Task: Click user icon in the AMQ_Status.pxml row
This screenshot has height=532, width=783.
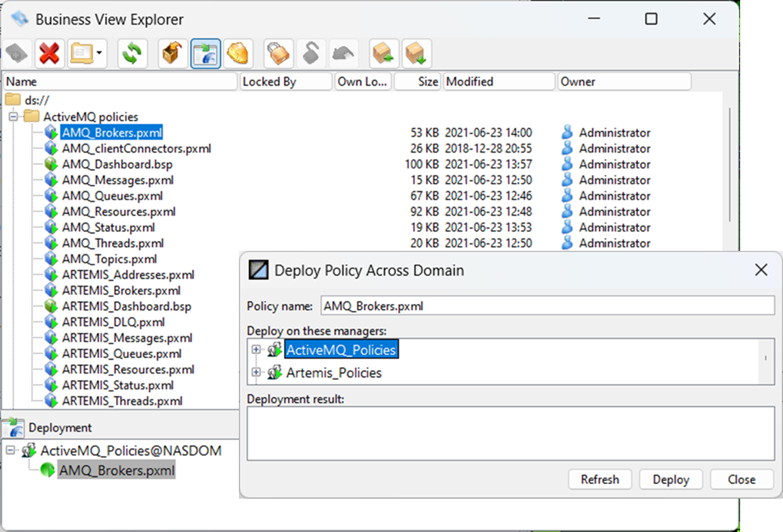Action: pos(567,227)
